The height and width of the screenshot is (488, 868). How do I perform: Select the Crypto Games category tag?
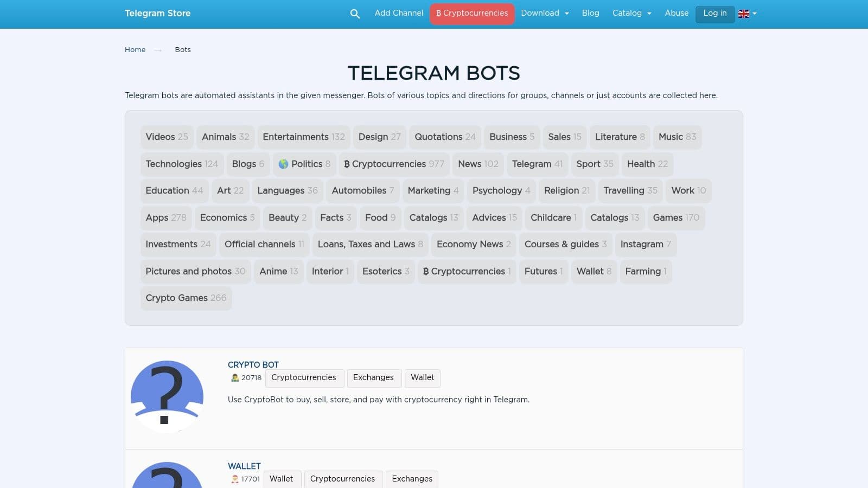tap(186, 298)
